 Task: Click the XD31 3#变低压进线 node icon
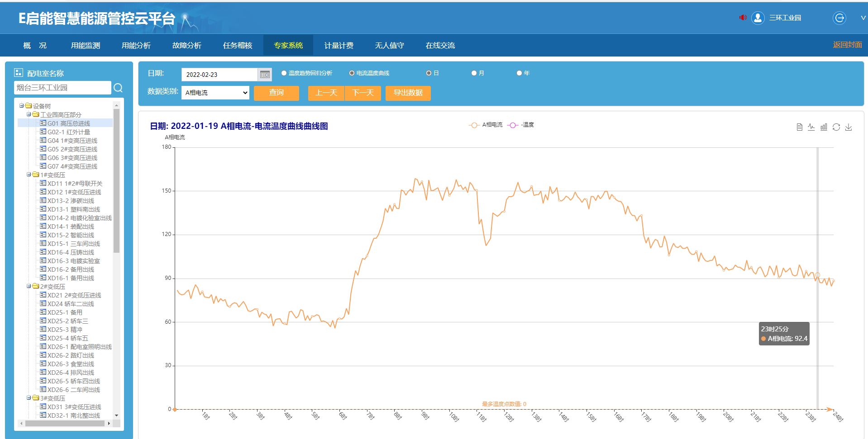click(43, 406)
